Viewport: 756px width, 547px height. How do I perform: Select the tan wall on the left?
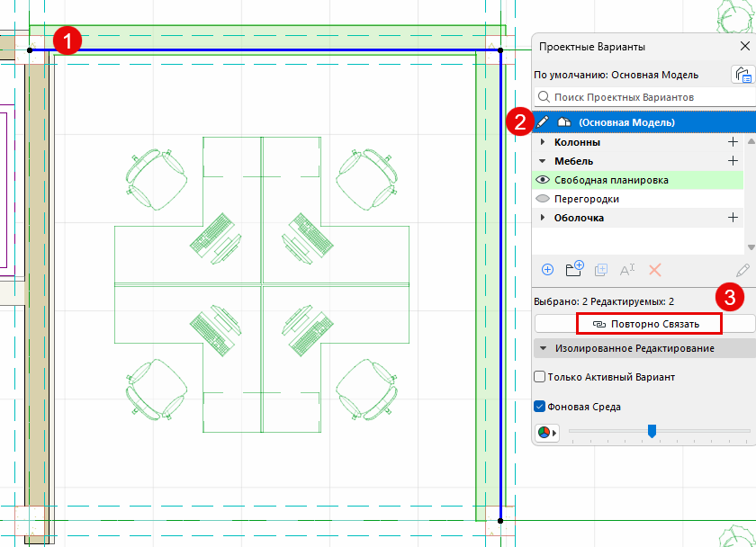coord(37,284)
